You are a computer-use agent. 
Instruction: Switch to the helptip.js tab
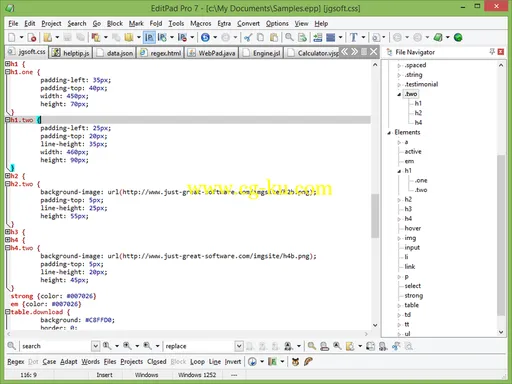coord(70,53)
